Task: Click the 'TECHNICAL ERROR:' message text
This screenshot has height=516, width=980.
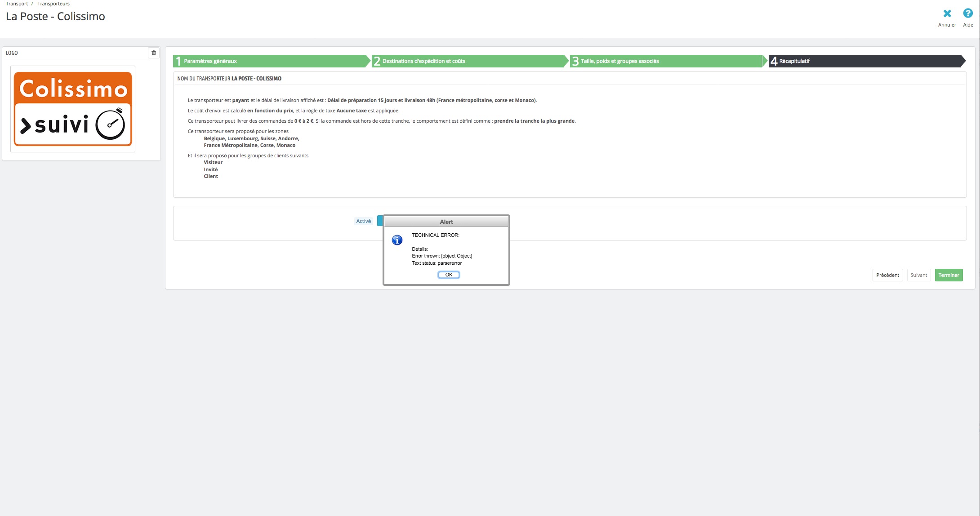Action: [436, 235]
